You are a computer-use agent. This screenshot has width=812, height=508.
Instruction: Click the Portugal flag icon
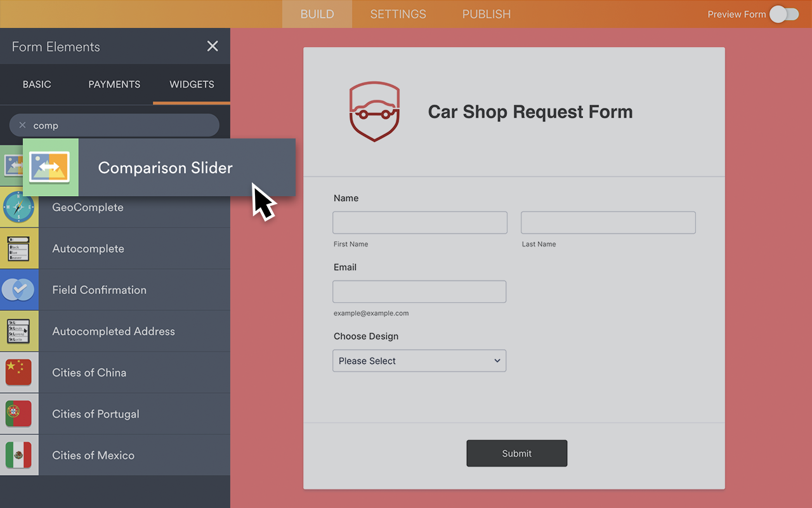pyautogui.click(x=19, y=413)
